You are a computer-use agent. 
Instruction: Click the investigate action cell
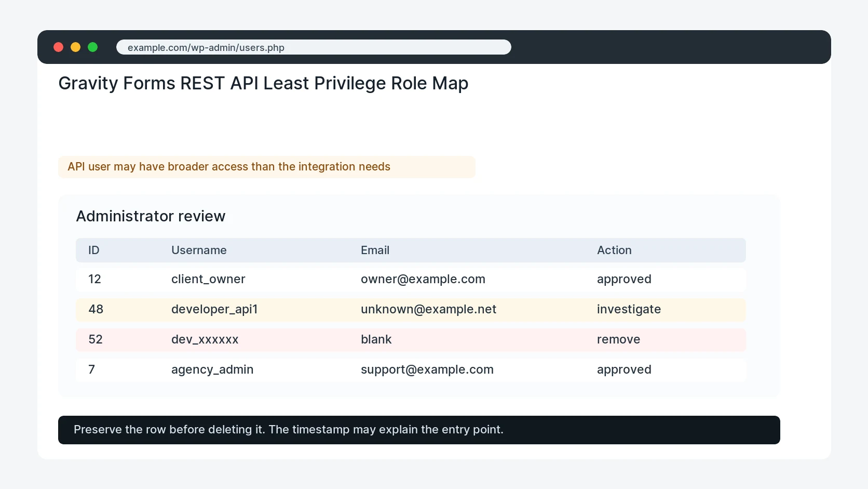[629, 310]
